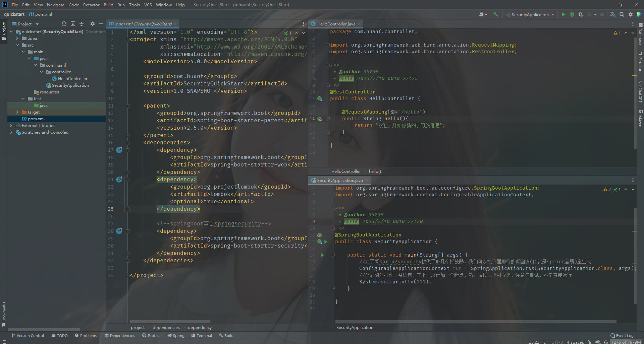Toggle the Structure side tool window

tap(641, 63)
